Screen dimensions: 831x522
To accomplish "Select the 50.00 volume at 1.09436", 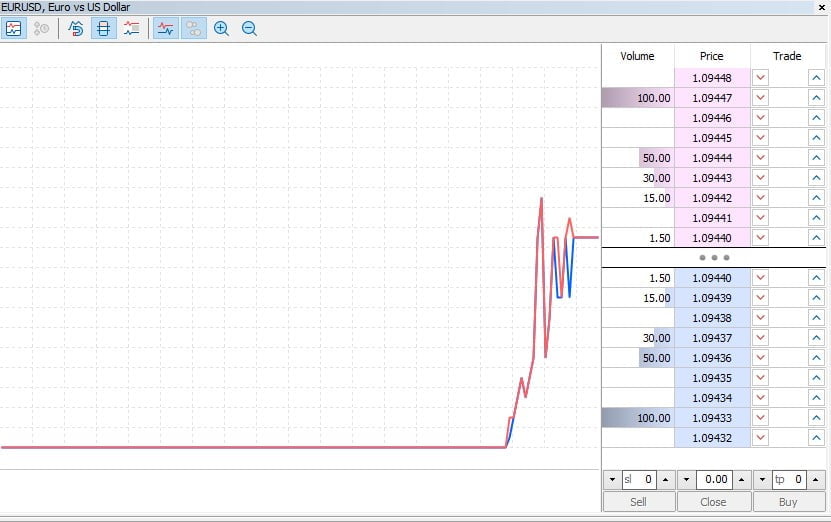I will coord(638,358).
